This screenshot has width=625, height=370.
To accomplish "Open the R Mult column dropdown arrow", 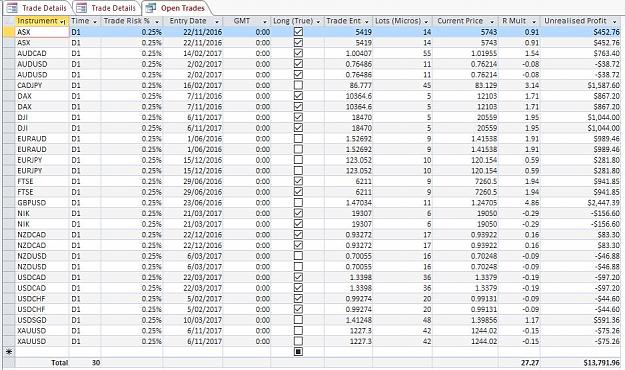I will click(534, 22).
